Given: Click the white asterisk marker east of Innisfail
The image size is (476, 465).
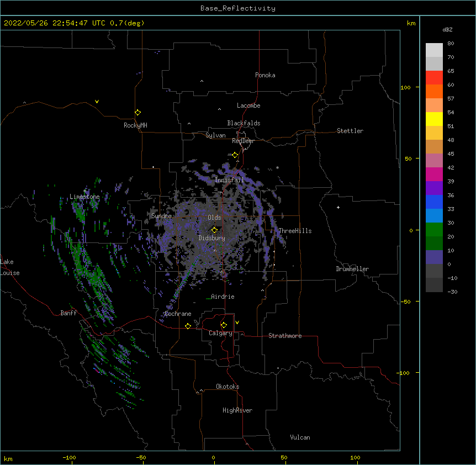Looking at the screenshot, I should pos(277,167).
